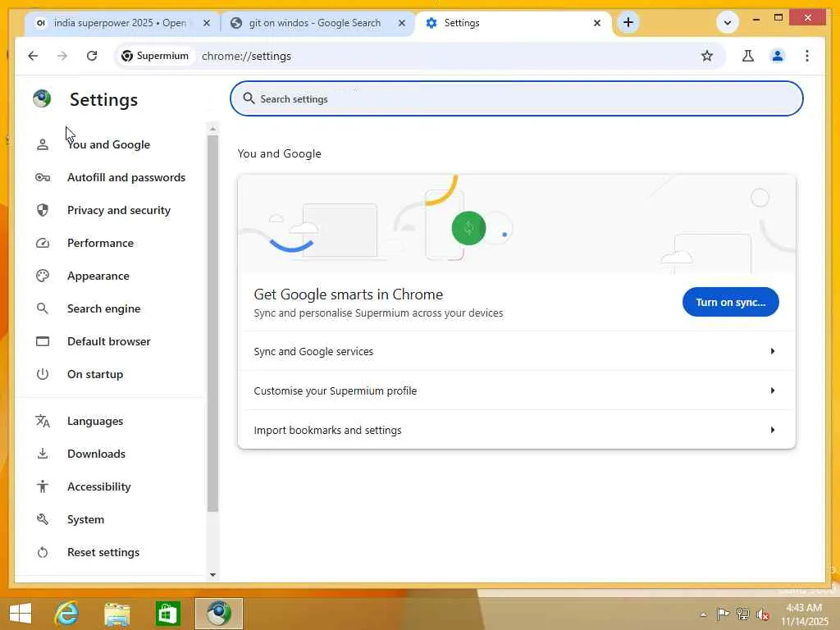The height and width of the screenshot is (630, 840).
Task: Click the sidebar vertical scrollbar thumb
Action: click(x=212, y=323)
